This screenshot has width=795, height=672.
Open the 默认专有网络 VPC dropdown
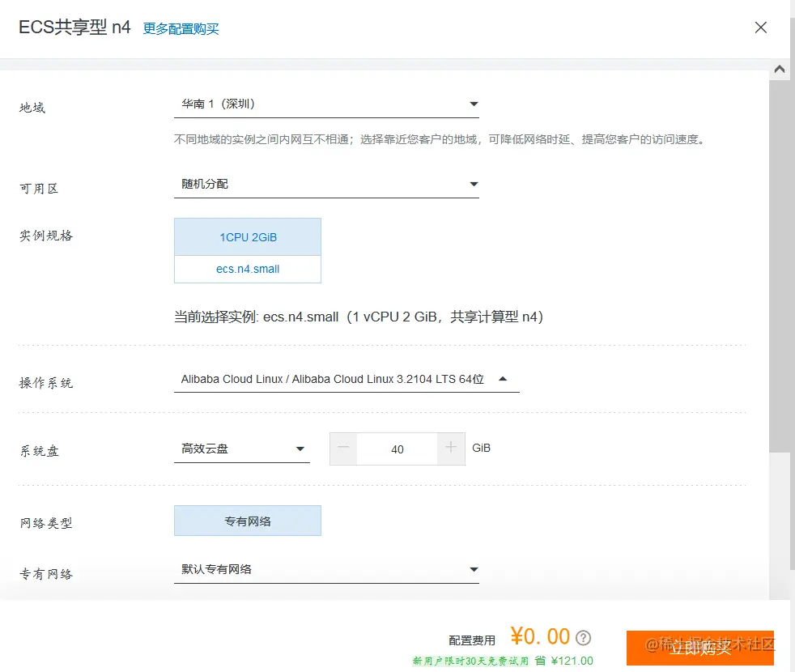click(x=327, y=569)
